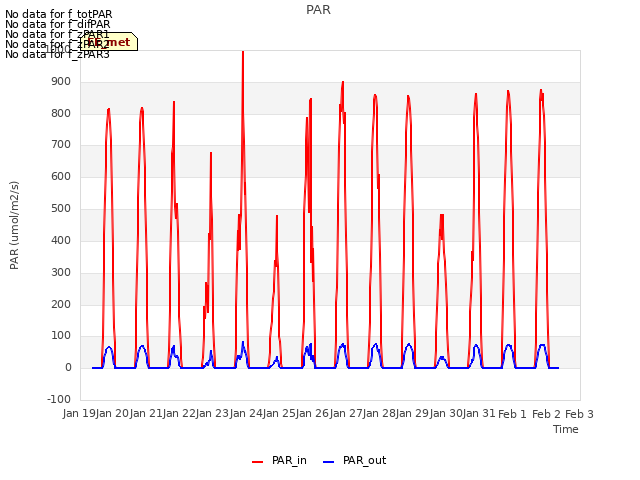The image size is (640, 480).
Task: Click the PAR (umol/m2/s) axis label
Action: pos(14,225)
